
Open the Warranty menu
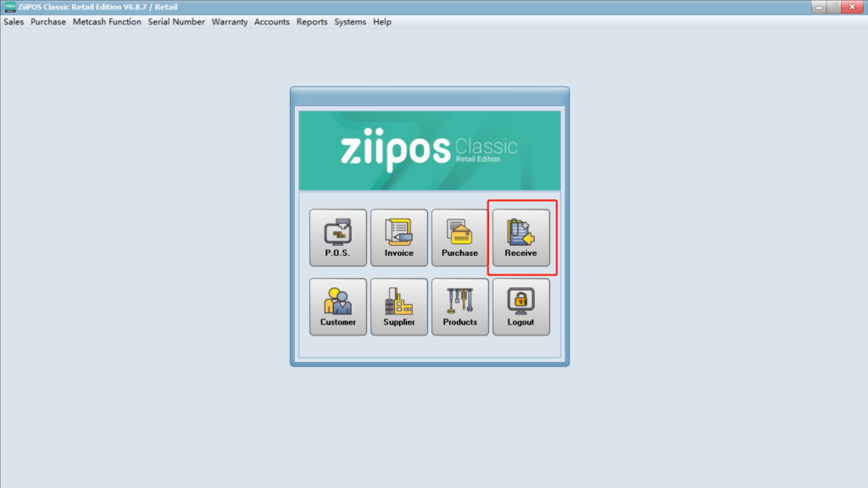[230, 22]
